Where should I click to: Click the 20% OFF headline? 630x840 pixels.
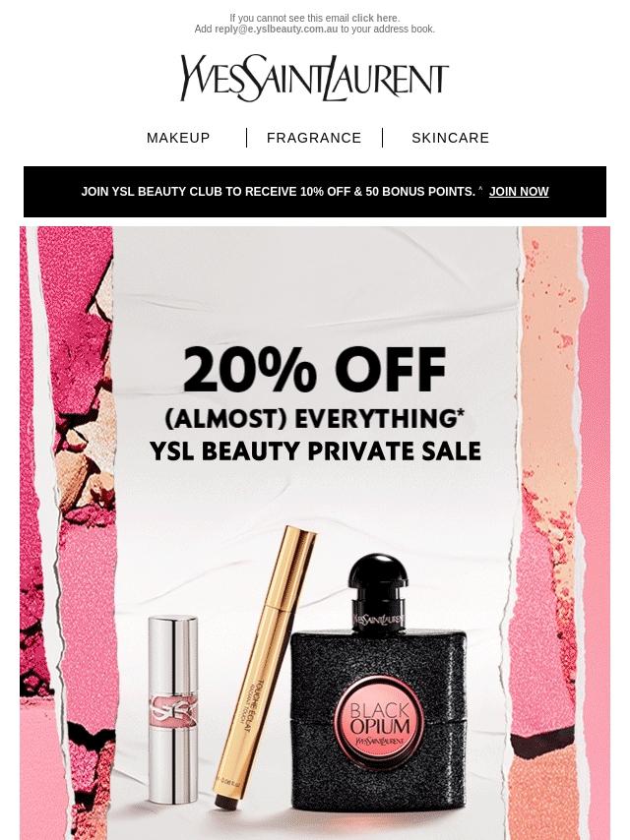point(315,370)
